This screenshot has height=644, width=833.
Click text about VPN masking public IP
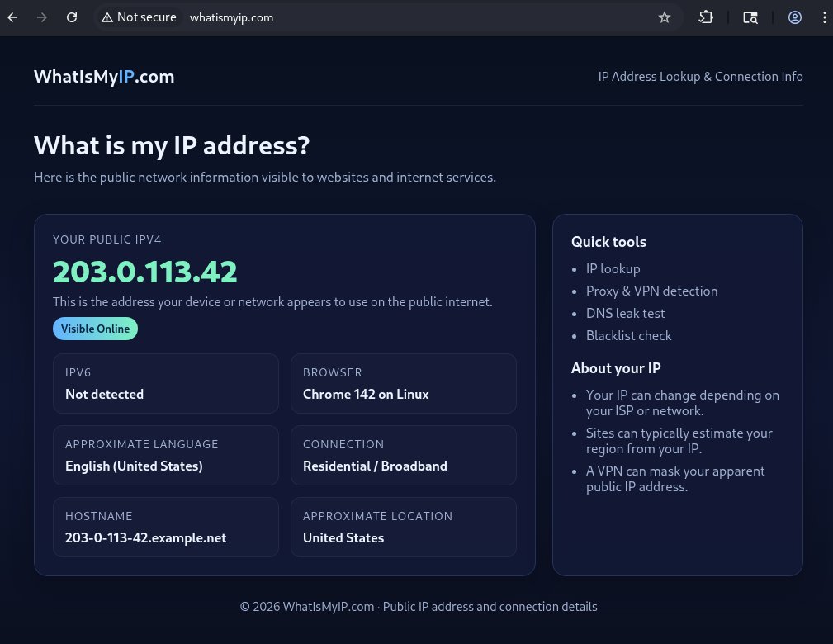[675, 479]
